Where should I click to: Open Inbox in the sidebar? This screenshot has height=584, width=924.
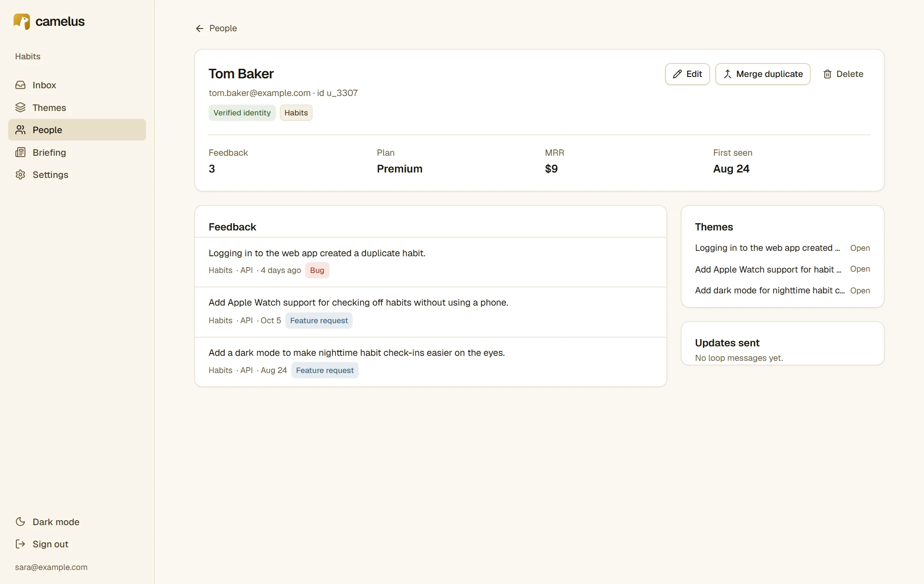tap(77, 85)
